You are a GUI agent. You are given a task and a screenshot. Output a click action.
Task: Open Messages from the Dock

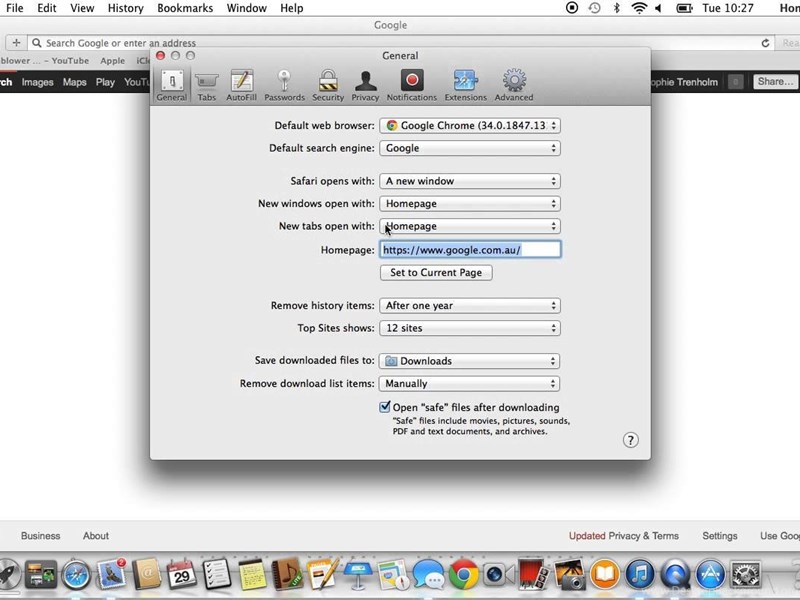click(x=428, y=574)
